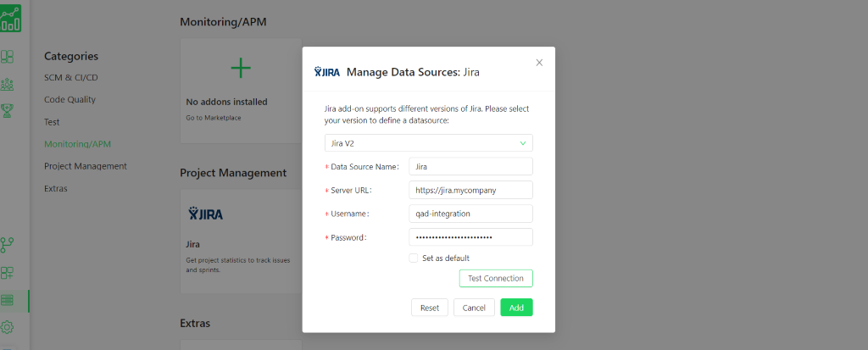Click the Cancel button
This screenshot has width=868, height=350.
pos(474,308)
